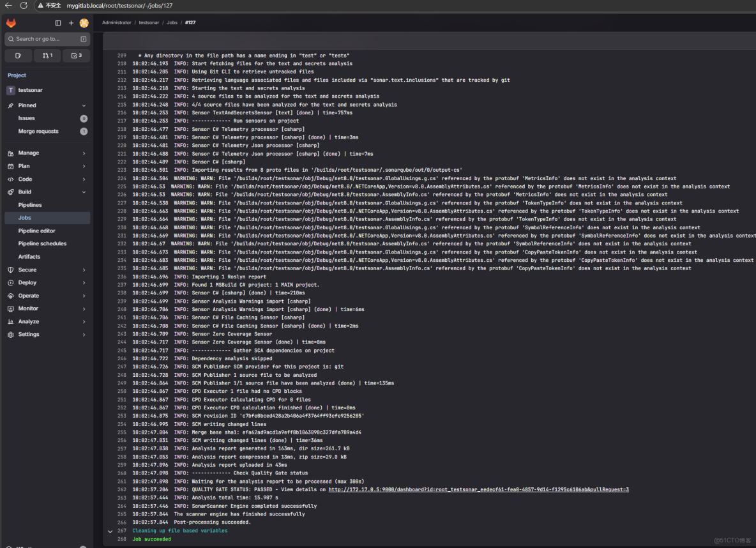
Task: Collapse the Build section
Action: (x=24, y=192)
